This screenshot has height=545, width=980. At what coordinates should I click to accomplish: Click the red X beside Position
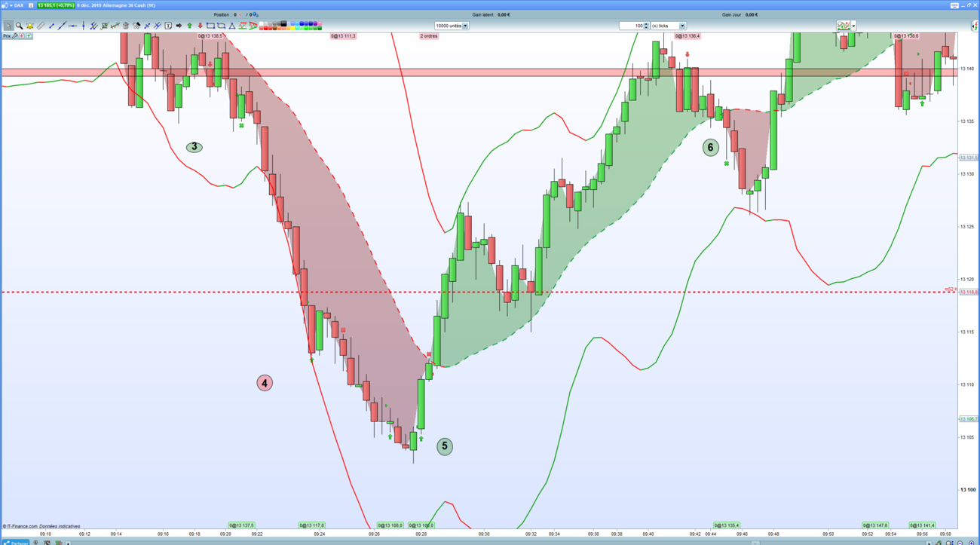(240, 14)
